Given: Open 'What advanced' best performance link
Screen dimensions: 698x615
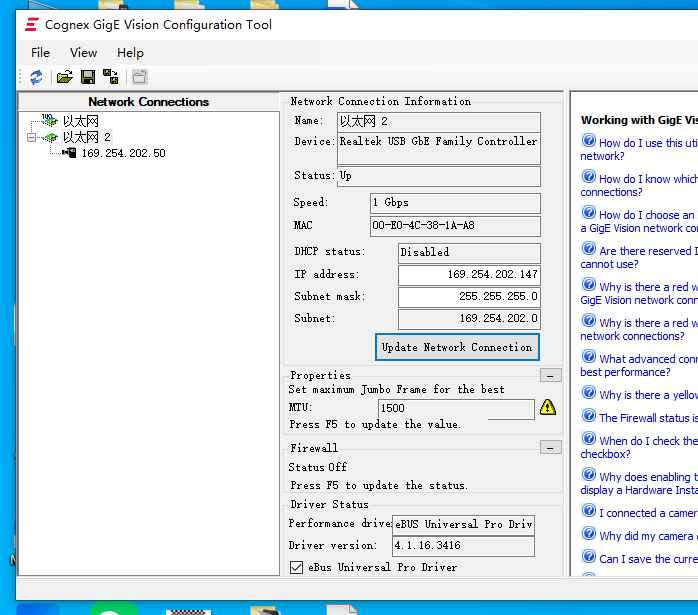Looking at the screenshot, I should 639,366.
